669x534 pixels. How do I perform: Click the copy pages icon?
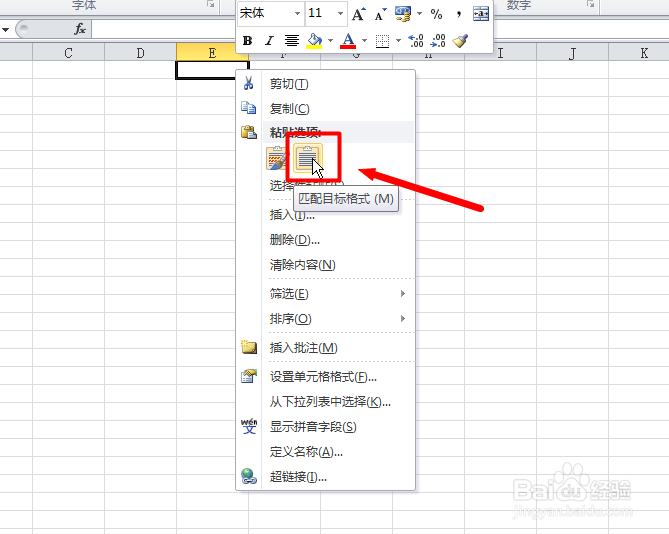pos(249,107)
